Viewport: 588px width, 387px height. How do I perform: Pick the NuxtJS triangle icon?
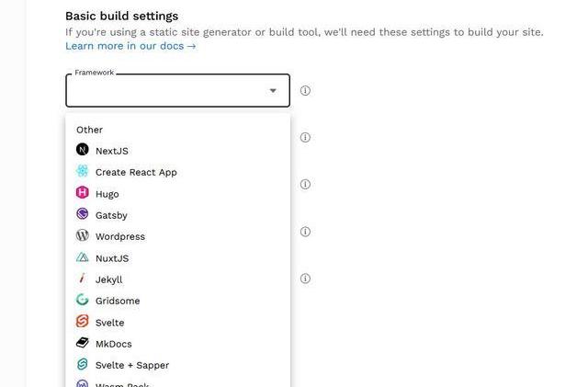[82, 257]
